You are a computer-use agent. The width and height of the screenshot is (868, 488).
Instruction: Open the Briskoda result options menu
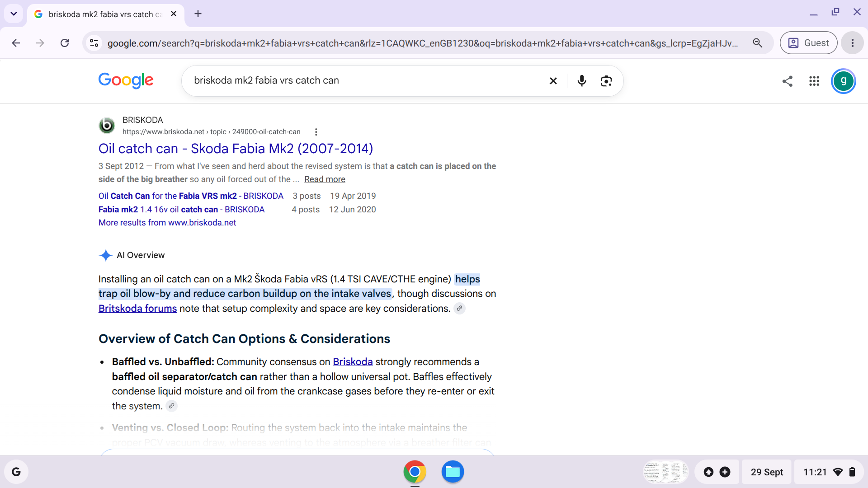[x=316, y=132]
